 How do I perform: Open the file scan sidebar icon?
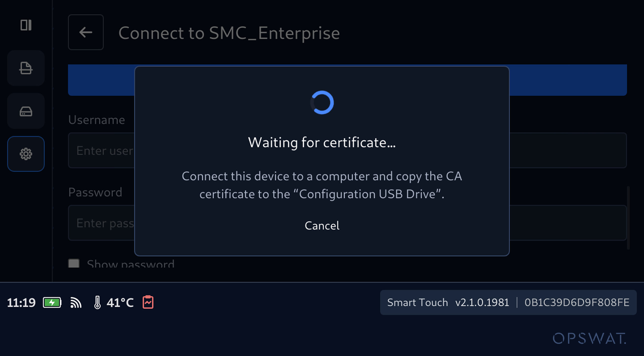26,68
